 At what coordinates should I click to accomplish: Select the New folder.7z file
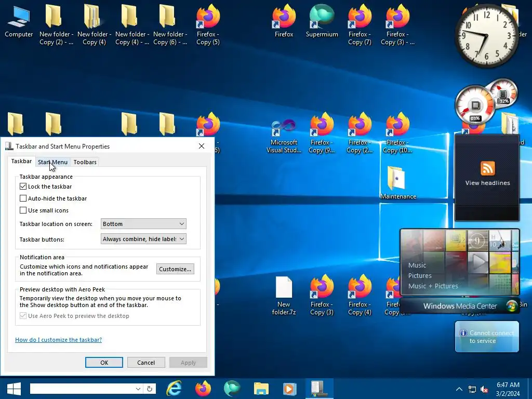tap(284, 296)
